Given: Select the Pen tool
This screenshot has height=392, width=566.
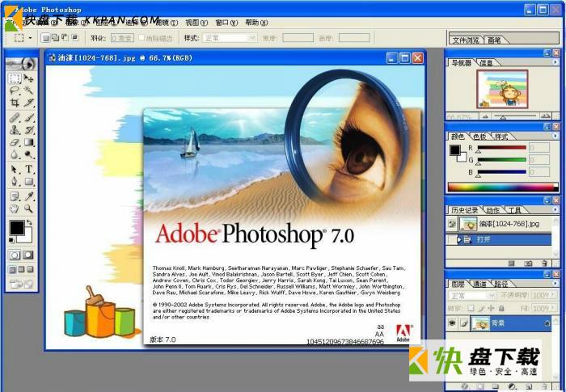Looking at the screenshot, I should click(15, 181).
